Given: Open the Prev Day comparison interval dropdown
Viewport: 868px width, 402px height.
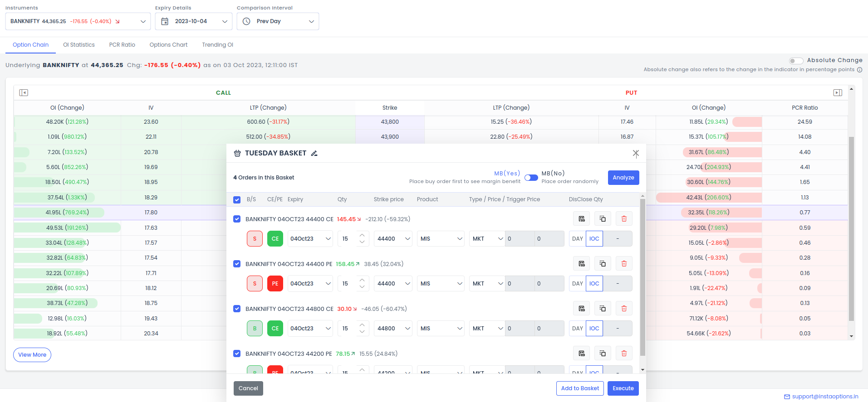Looking at the screenshot, I should click(x=278, y=21).
